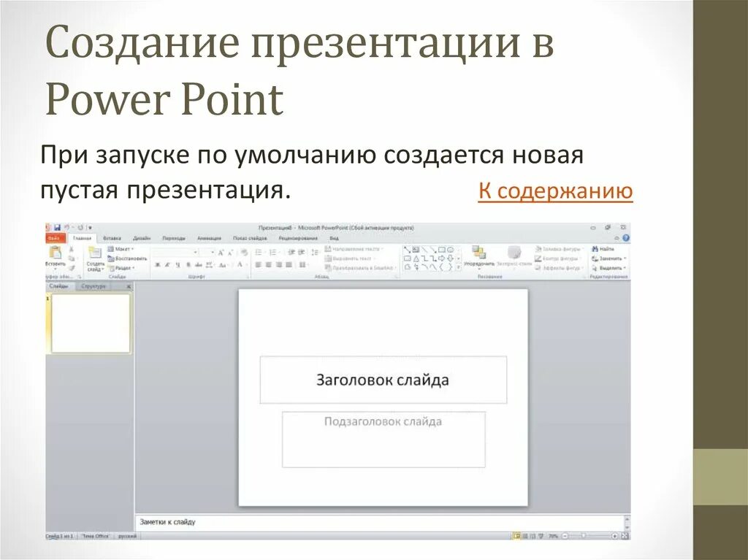
Task: Click the font color A button
Action: tap(240, 265)
